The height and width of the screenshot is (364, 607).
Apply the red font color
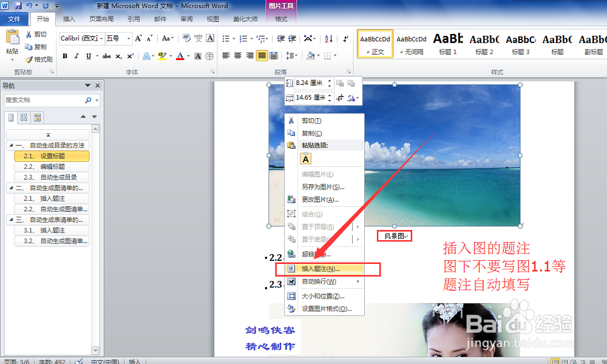[x=180, y=56]
